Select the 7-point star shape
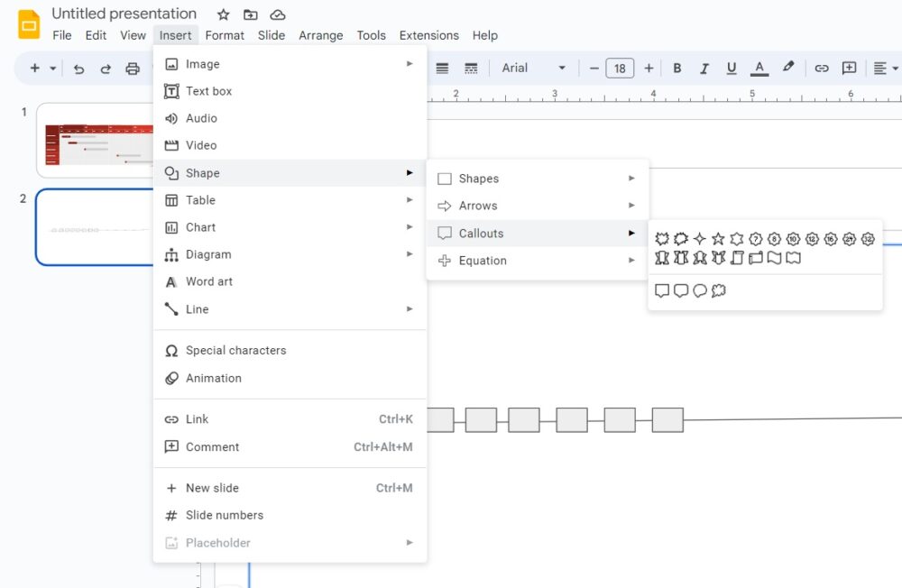 (x=756, y=239)
